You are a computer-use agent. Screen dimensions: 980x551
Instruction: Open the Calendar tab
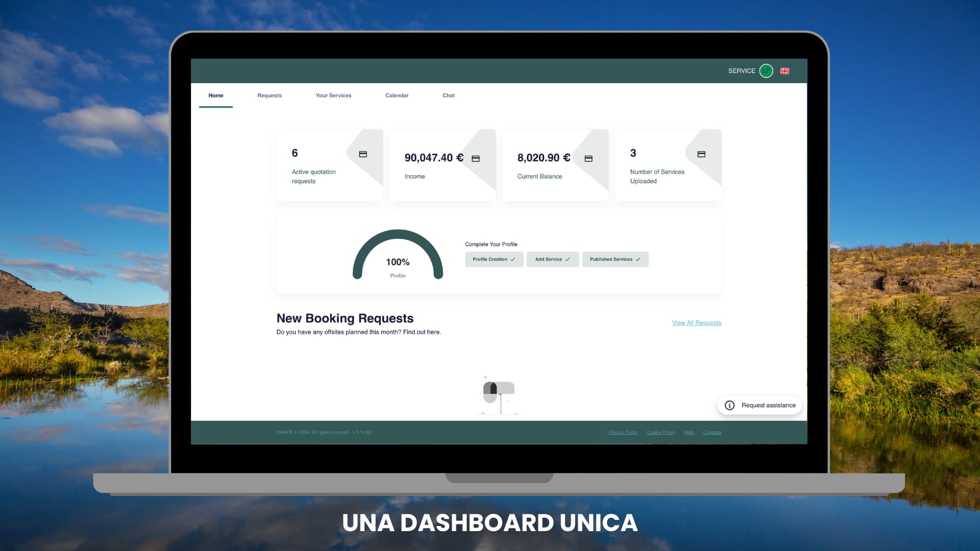[397, 95]
